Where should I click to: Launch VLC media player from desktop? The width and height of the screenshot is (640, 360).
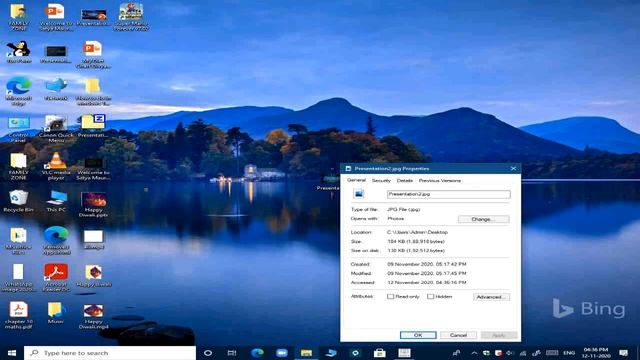pyautogui.click(x=56, y=166)
